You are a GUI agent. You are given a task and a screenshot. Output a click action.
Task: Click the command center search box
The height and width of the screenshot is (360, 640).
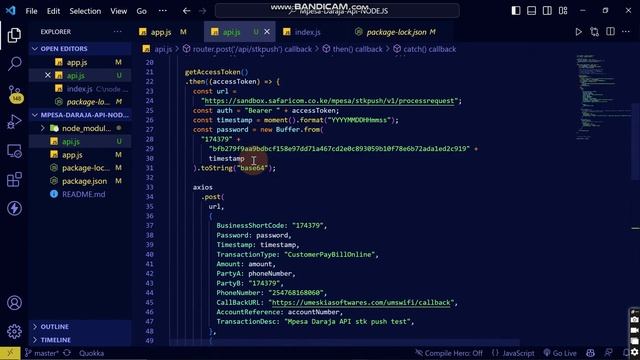[x=337, y=11]
